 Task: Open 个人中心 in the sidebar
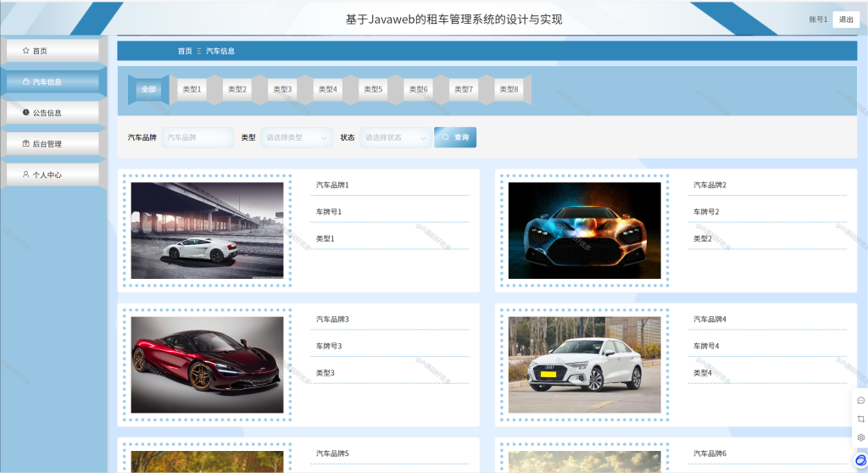(53, 175)
